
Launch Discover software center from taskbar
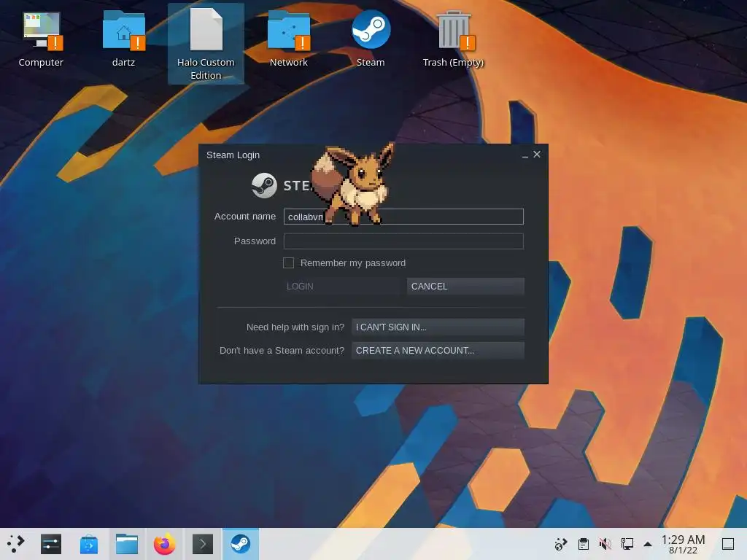88,544
